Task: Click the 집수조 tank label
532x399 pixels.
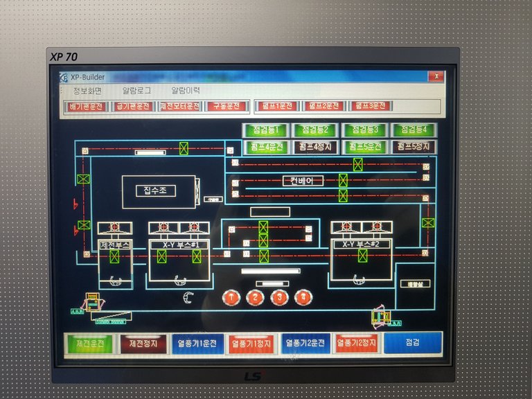Action: [156, 190]
